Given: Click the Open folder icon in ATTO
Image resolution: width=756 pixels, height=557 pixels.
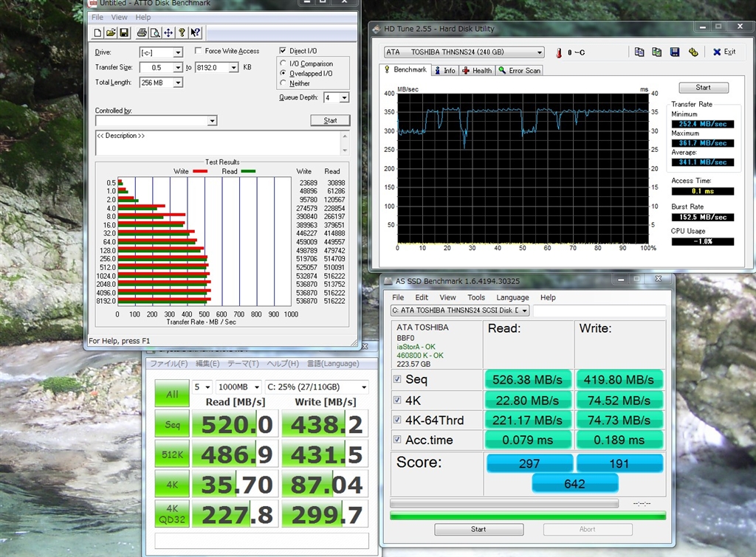Looking at the screenshot, I should [111, 32].
